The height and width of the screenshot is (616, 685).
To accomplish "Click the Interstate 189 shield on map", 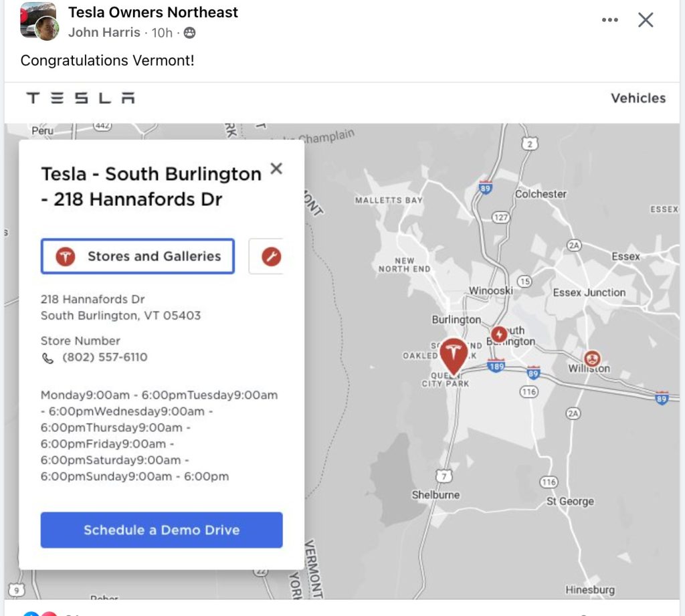I will pos(496,366).
